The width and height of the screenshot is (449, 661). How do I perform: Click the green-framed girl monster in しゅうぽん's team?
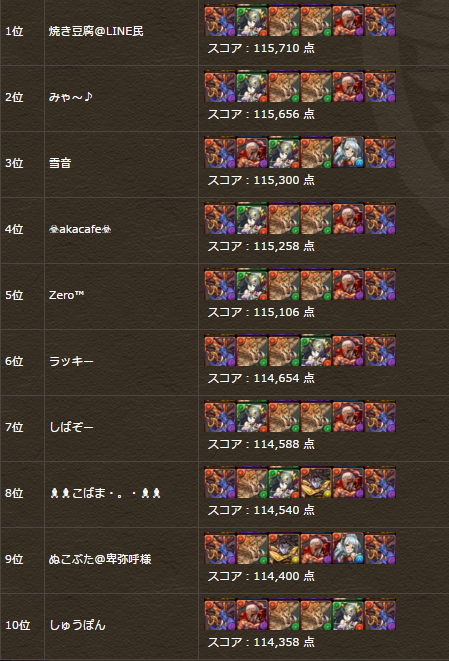coord(348,615)
